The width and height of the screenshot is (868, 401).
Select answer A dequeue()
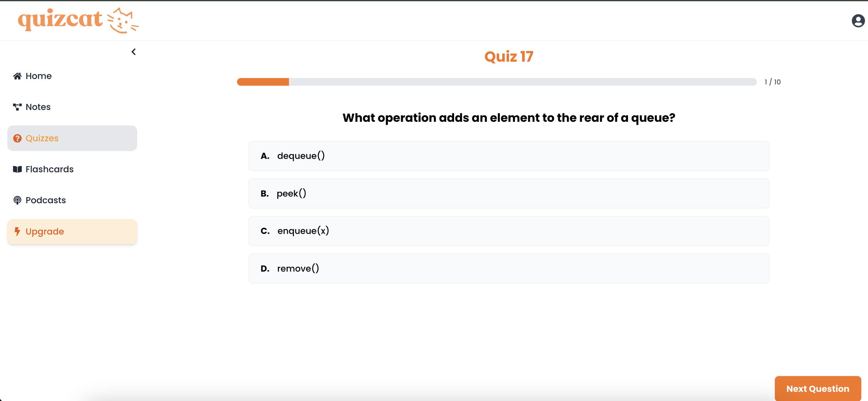click(509, 156)
